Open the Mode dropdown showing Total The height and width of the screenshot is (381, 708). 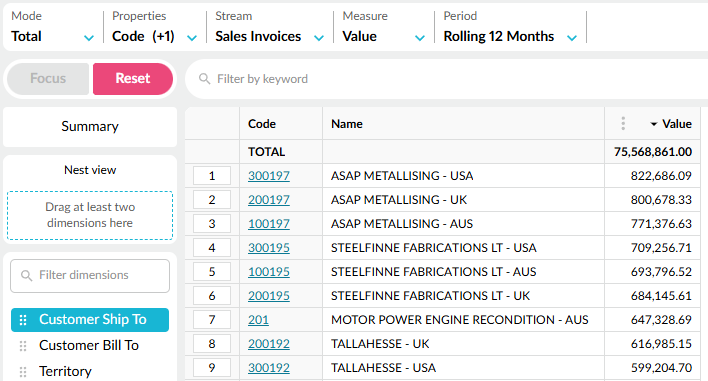(x=52, y=28)
